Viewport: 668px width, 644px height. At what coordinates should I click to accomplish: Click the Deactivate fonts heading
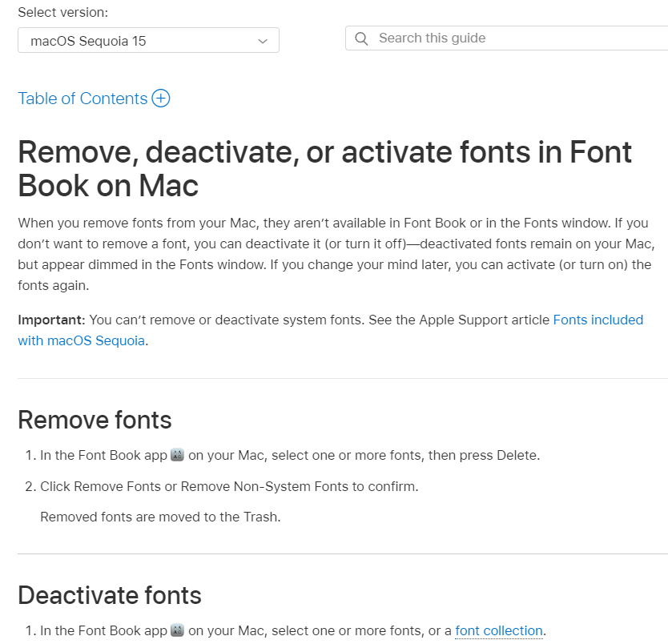pos(110,595)
